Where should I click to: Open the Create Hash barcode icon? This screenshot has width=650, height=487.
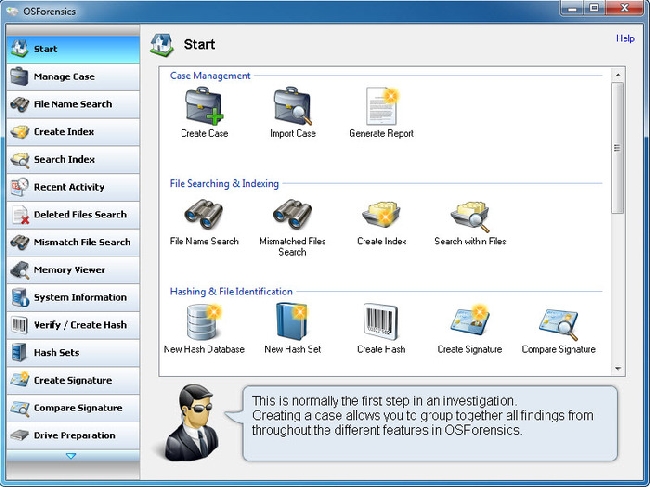point(381,322)
